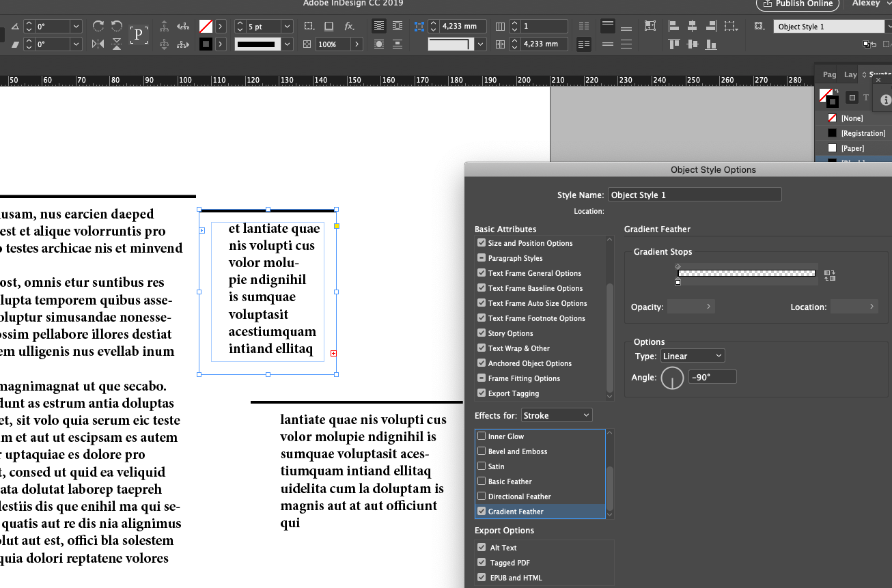Click the gradient Angle dial
This screenshot has width=892, height=588.
(672, 378)
